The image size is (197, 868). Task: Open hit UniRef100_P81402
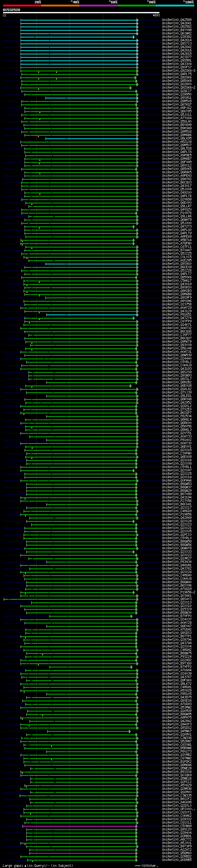177,440
